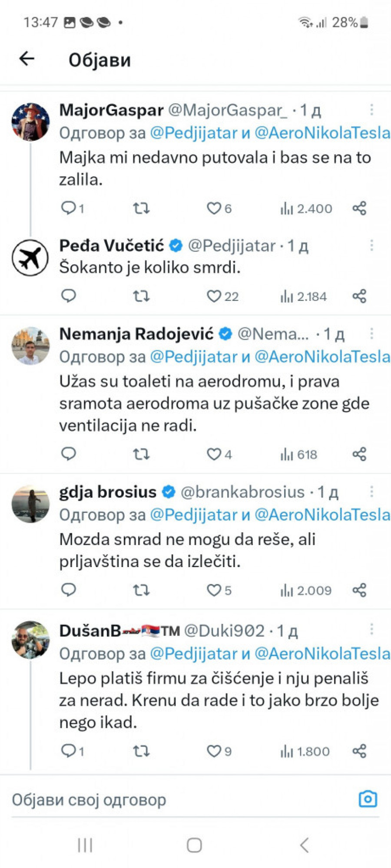Like MajorGaspar's reply with the heart
This screenshot has height=868, width=391.
click(214, 208)
